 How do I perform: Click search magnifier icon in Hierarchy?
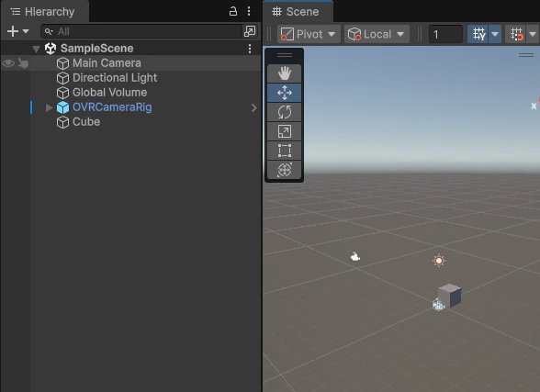tap(49, 31)
